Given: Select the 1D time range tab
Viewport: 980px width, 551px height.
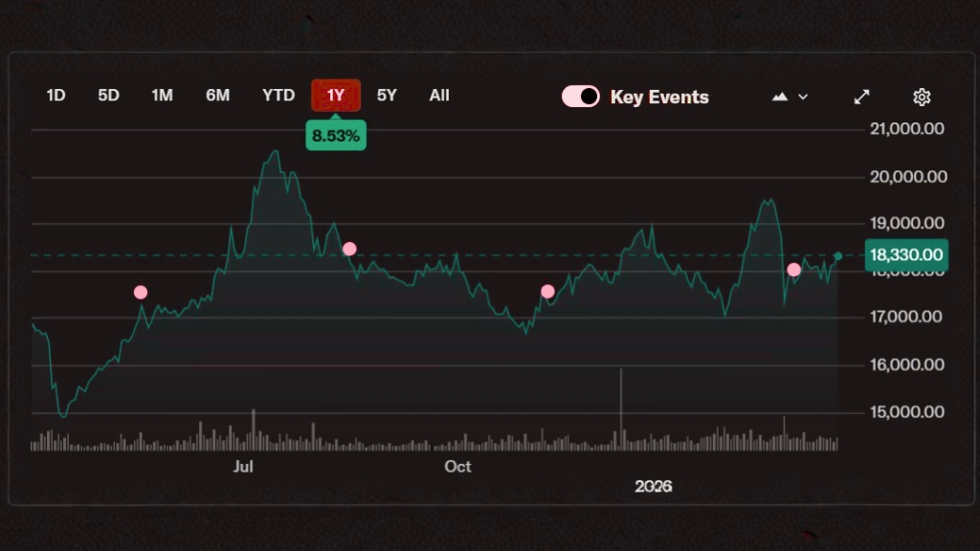Looking at the screenshot, I should coord(56,96).
